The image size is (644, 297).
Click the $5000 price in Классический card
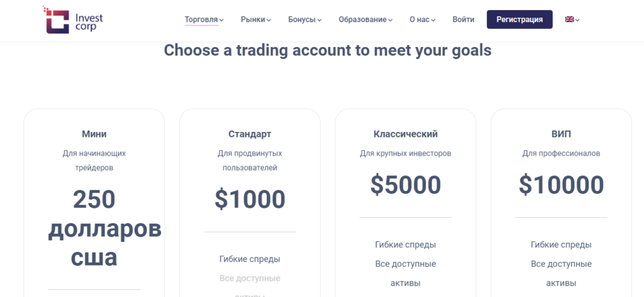(x=406, y=185)
